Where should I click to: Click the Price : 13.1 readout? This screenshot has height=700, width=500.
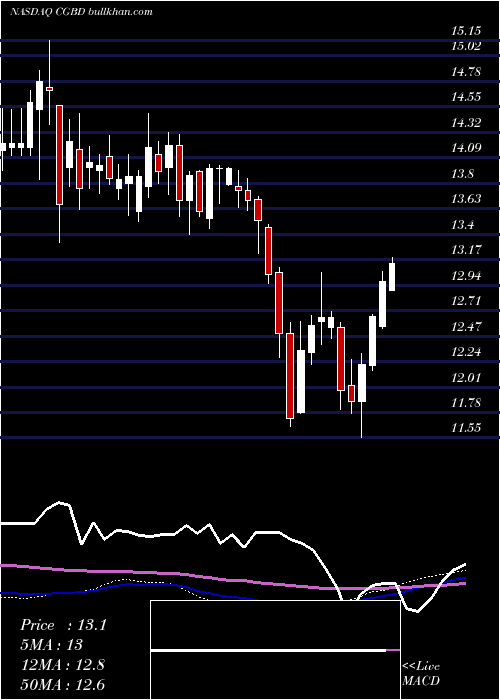(x=63, y=625)
